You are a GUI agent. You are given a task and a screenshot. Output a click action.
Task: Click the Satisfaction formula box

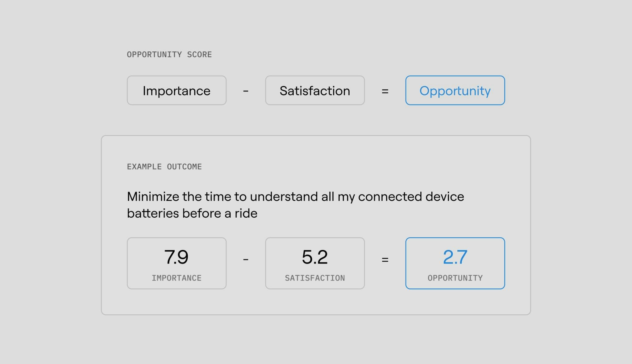[315, 90]
